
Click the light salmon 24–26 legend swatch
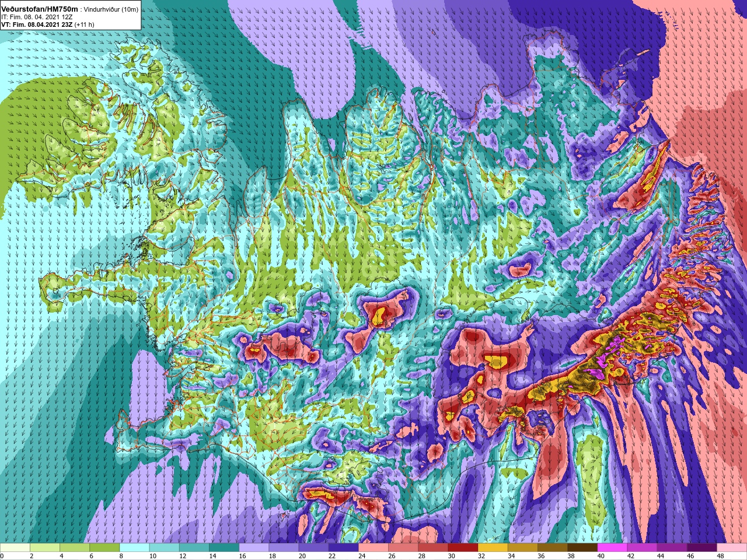tap(373, 548)
